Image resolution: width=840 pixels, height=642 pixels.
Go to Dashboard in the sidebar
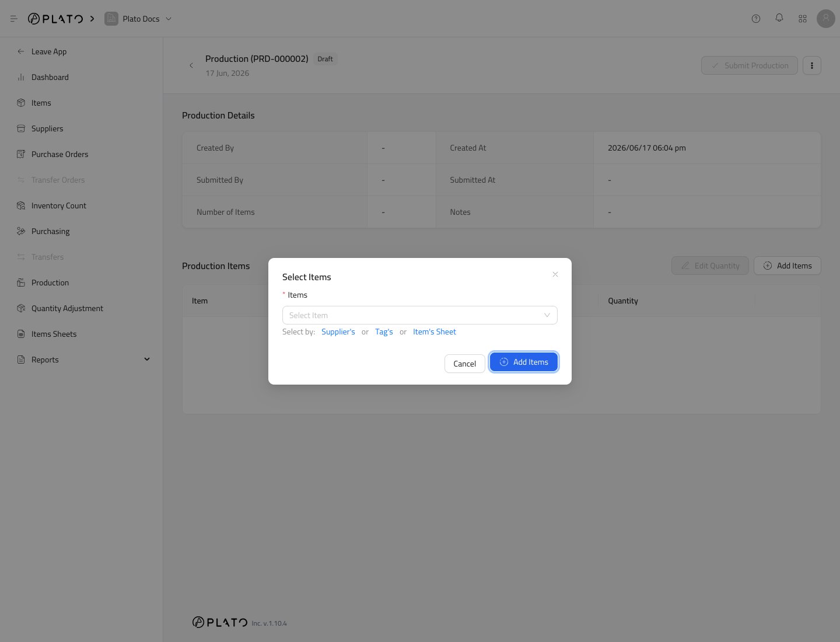tap(50, 77)
